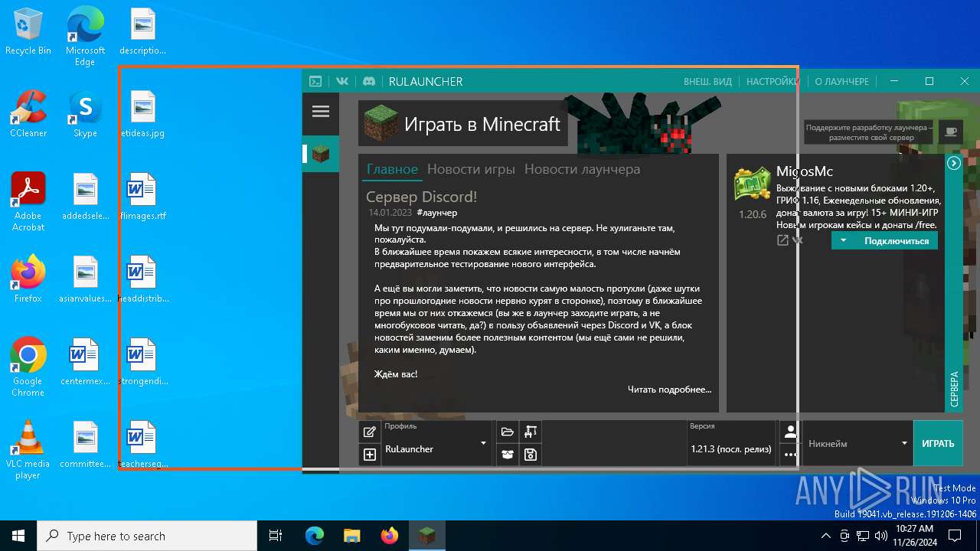Screen dimensions: 980x551
Task: Open the Версия 1.21.3 version selector
Action: point(731,443)
